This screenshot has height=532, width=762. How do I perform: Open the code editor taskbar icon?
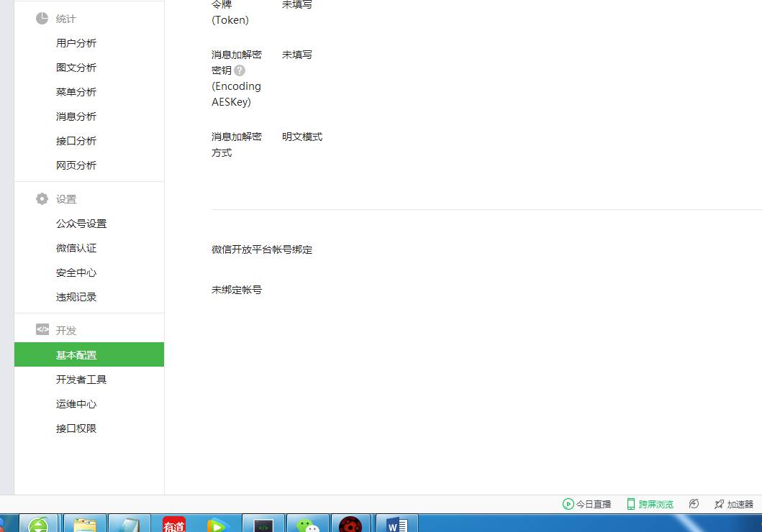tap(263, 524)
